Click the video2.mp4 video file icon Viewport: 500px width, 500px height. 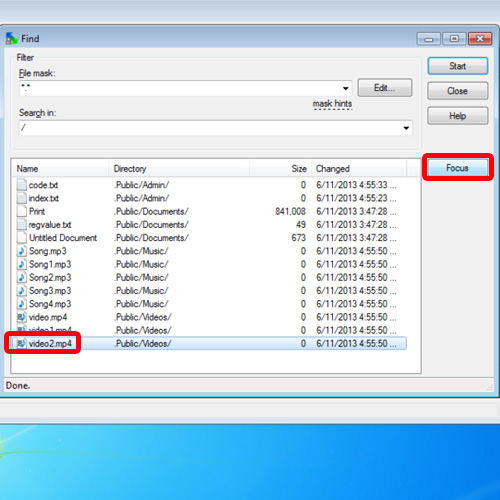coord(22,343)
